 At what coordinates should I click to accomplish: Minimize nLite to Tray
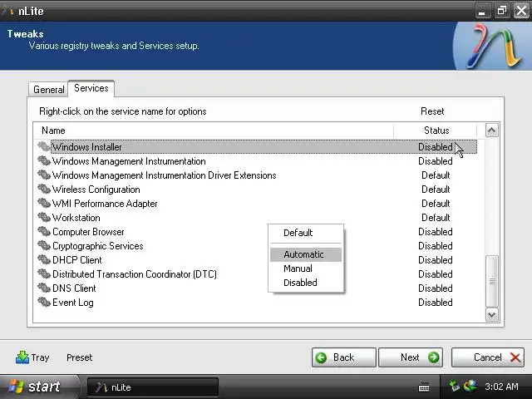coord(32,357)
